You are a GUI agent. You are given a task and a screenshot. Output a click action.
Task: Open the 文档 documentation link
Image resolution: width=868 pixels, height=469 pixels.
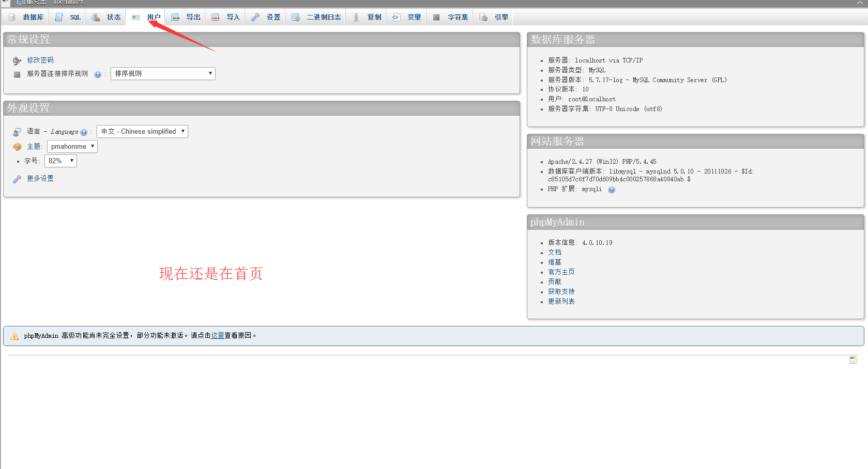pyautogui.click(x=555, y=253)
